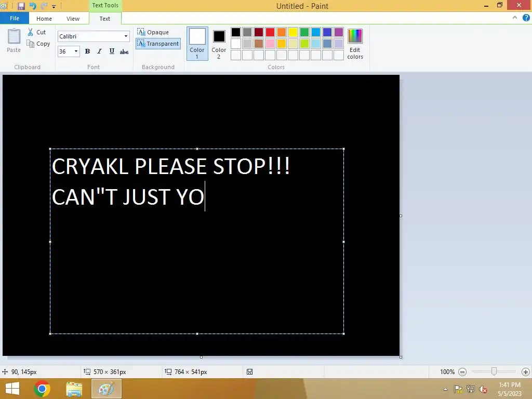Click the zoom in plus button
Image resolution: width=532 pixels, height=399 pixels.
click(526, 372)
